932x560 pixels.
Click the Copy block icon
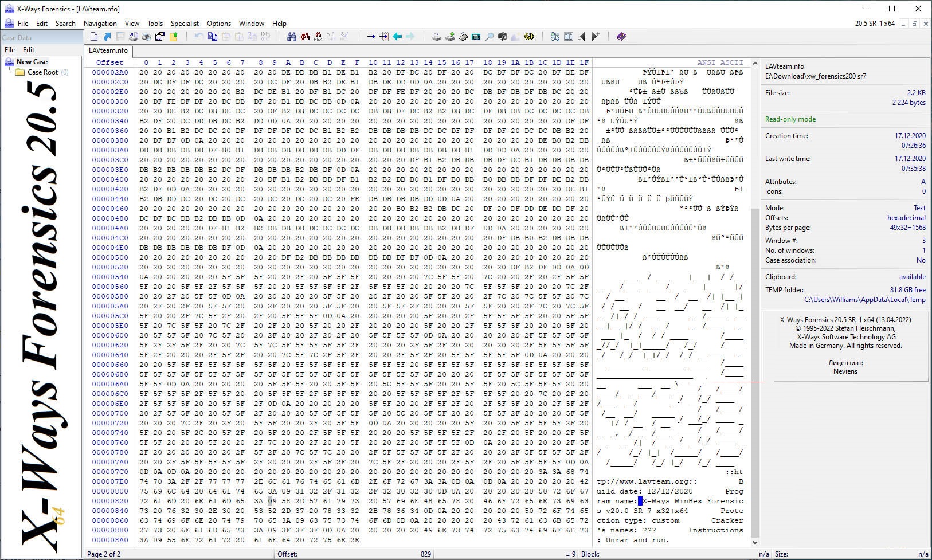pyautogui.click(x=213, y=37)
